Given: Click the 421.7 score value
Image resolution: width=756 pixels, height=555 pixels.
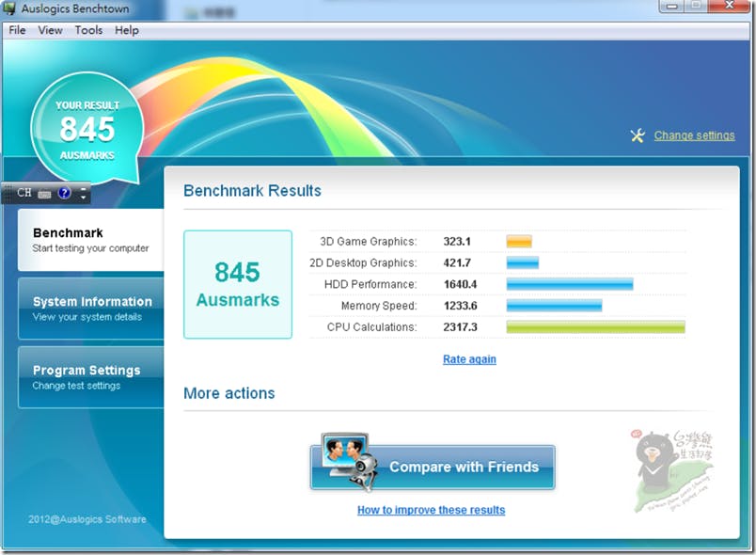Looking at the screenshot, I should 457,262.
